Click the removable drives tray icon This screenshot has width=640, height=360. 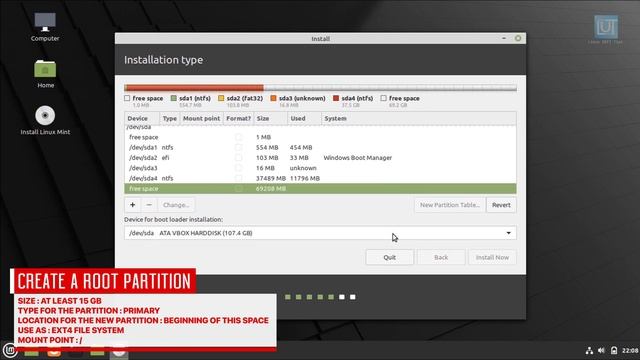(x=614, y=351)
